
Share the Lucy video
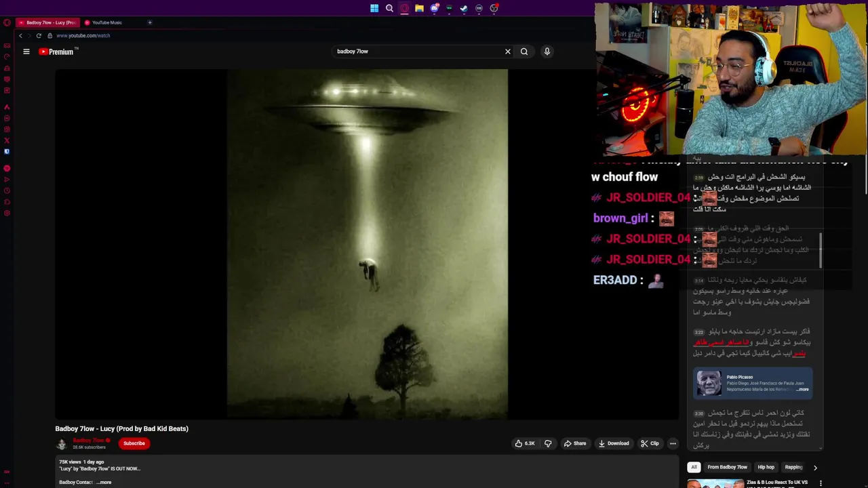(575, 443)
